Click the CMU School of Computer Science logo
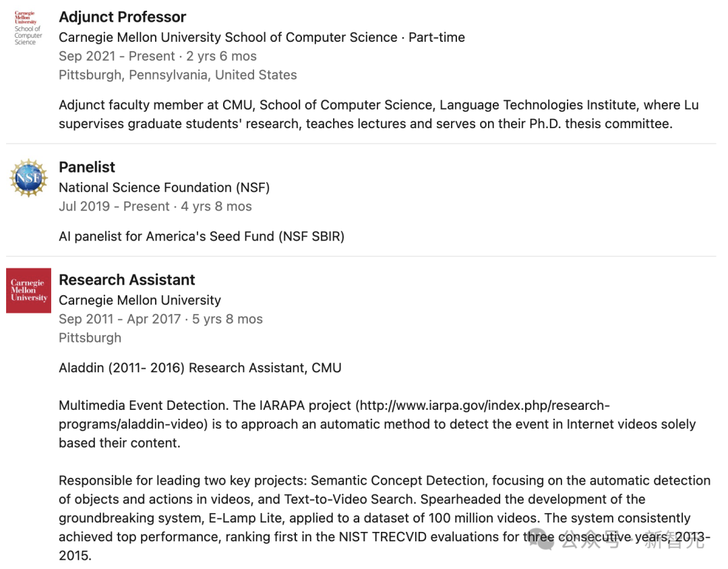The image size is (728, 569). [28, 28]
